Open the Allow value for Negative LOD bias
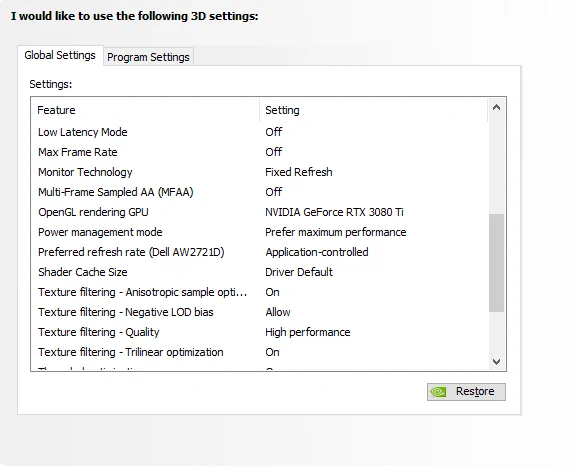 coord(278,312)
